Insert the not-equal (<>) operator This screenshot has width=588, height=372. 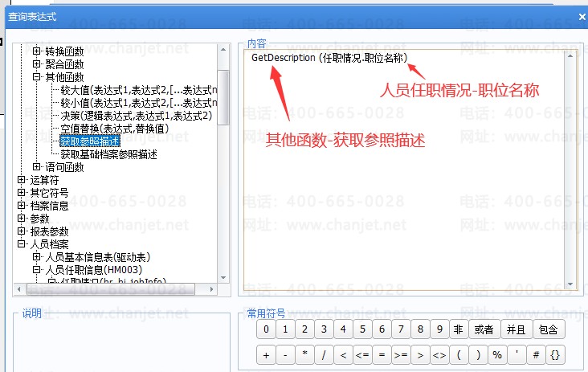coord(439,354)
